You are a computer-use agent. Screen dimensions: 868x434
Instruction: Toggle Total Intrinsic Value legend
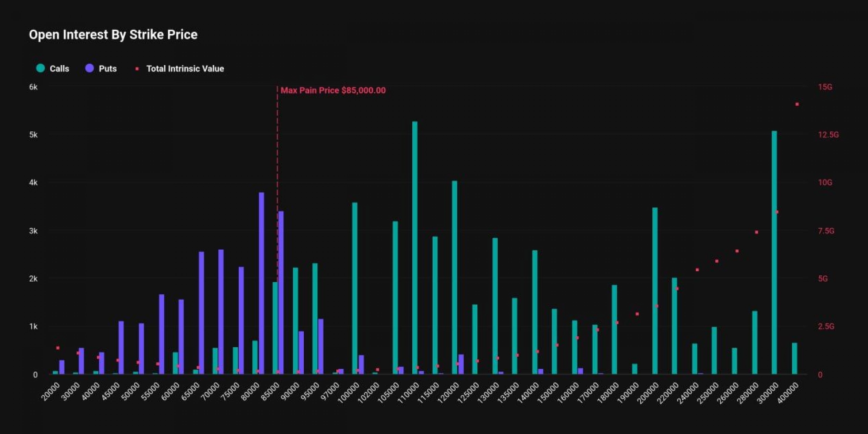(x=179, y=68)
